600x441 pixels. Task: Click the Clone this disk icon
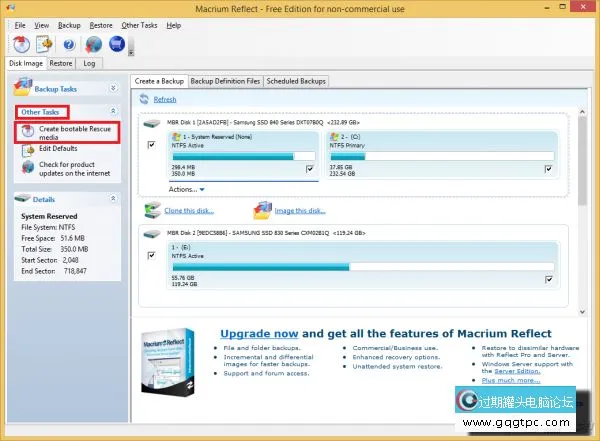click(x=150, y=210)
